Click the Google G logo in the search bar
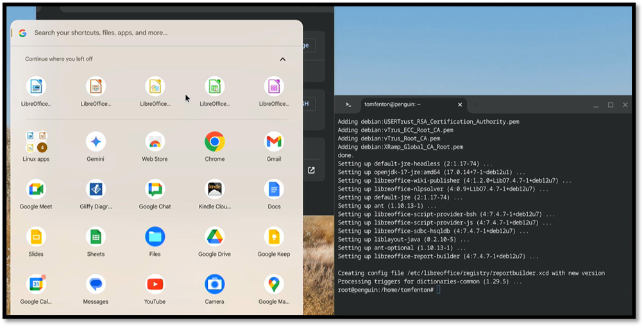The height and width of the screenshot is (327, 644). tap(22, 33)
